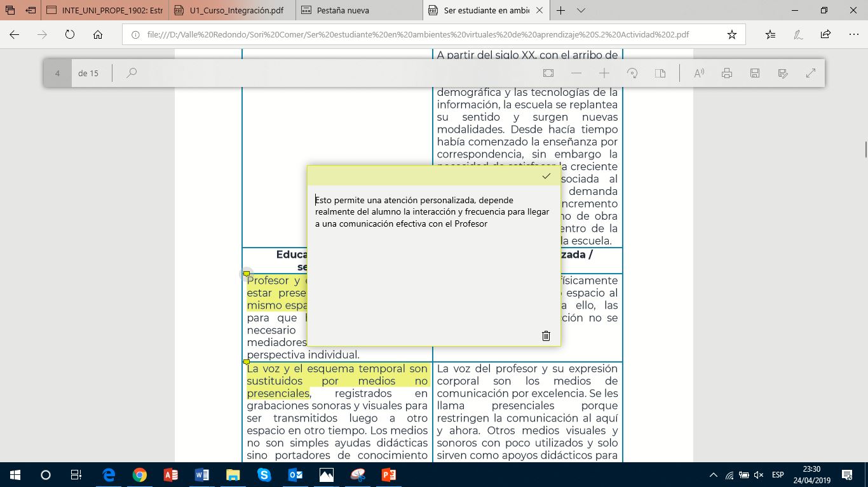Add this page to favorites star
The height and width of the screenshot is (487, 868).
tap(732, 35)
